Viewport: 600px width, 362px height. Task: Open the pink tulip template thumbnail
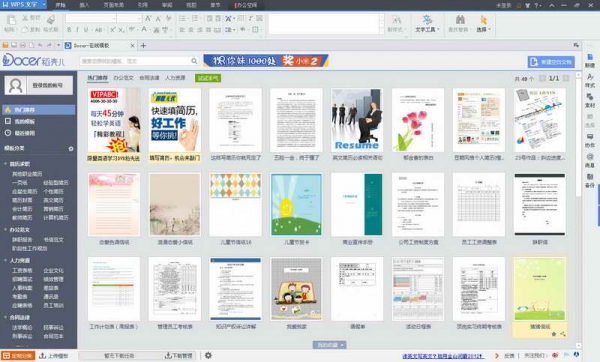coord(417,120)
